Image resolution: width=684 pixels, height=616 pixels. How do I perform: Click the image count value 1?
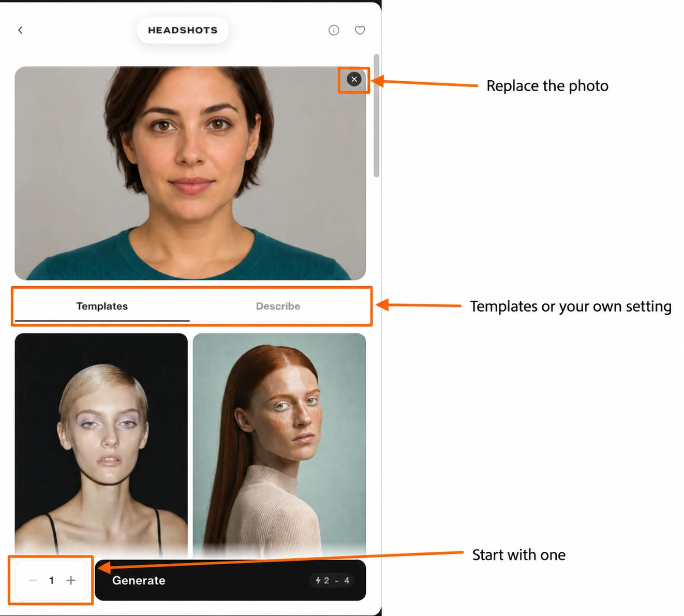click(52, 580)
